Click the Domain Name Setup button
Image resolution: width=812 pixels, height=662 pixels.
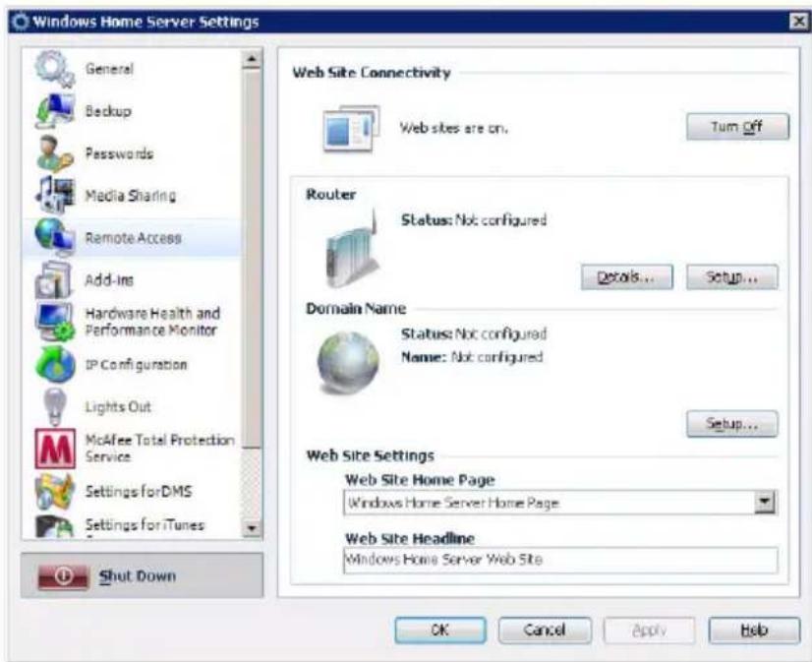click(731, 424)
